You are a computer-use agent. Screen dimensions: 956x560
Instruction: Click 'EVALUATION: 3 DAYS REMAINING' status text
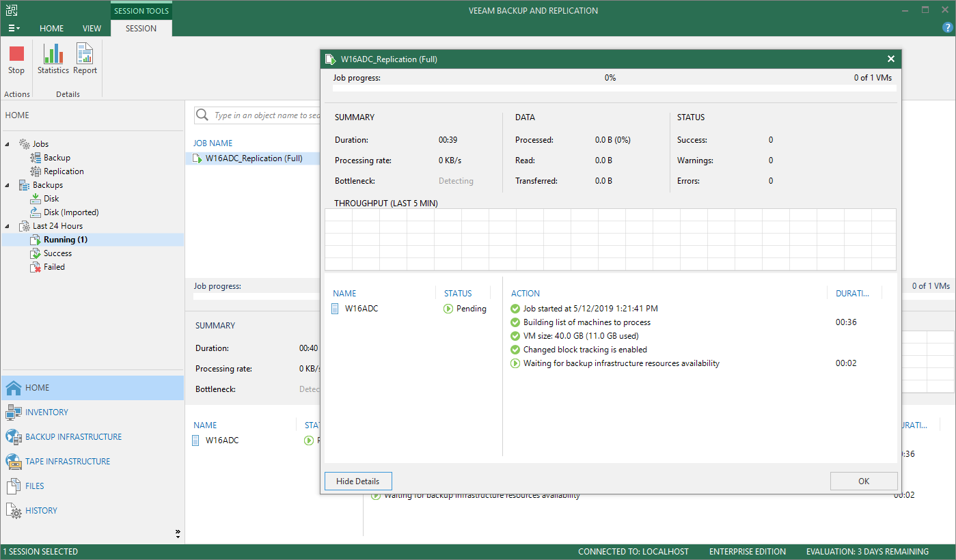pos(867,552)
